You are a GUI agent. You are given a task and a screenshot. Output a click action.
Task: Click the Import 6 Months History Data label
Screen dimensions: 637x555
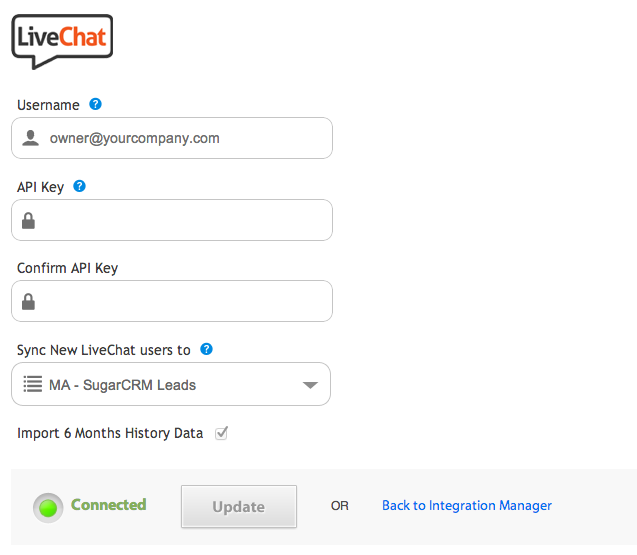coord(110,433)
